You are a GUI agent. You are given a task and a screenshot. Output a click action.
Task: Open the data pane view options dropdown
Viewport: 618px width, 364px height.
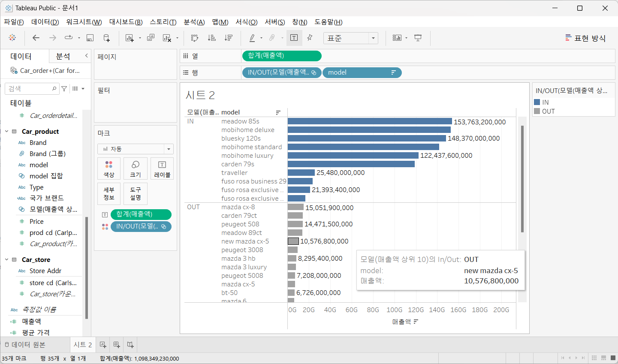[78, 89]
